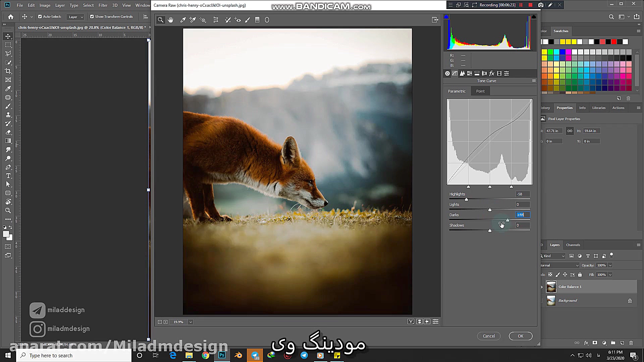Select the White Balance eyedropper tool
Screen dimensions: 644x362
pyautogui.click(x=183, y=20)
